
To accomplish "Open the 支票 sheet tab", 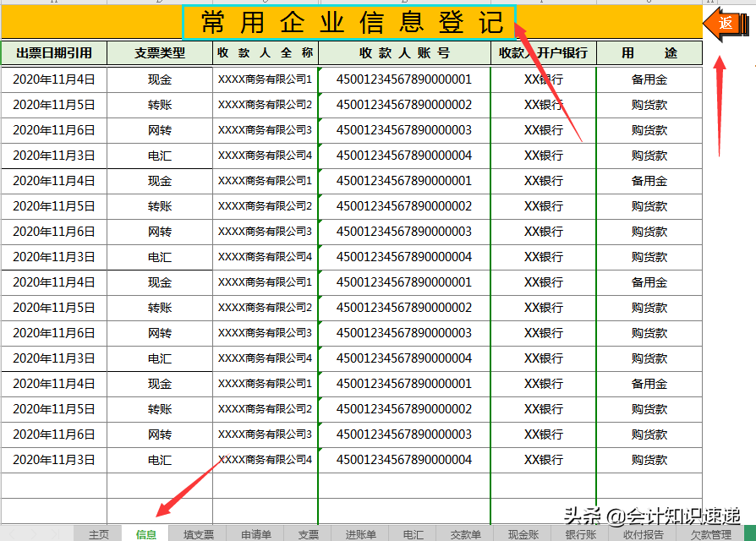I will pos(309,533).
